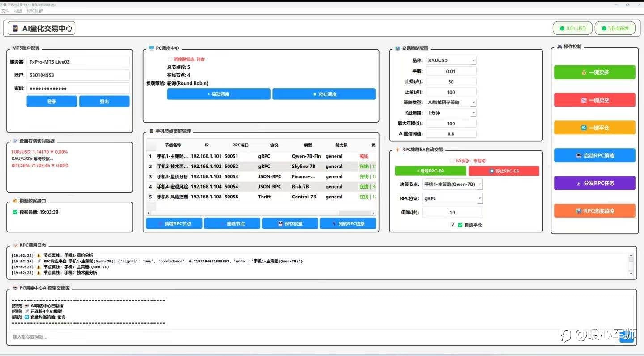Select the 手机8-风险控制 node row

(x=261, y=197)
